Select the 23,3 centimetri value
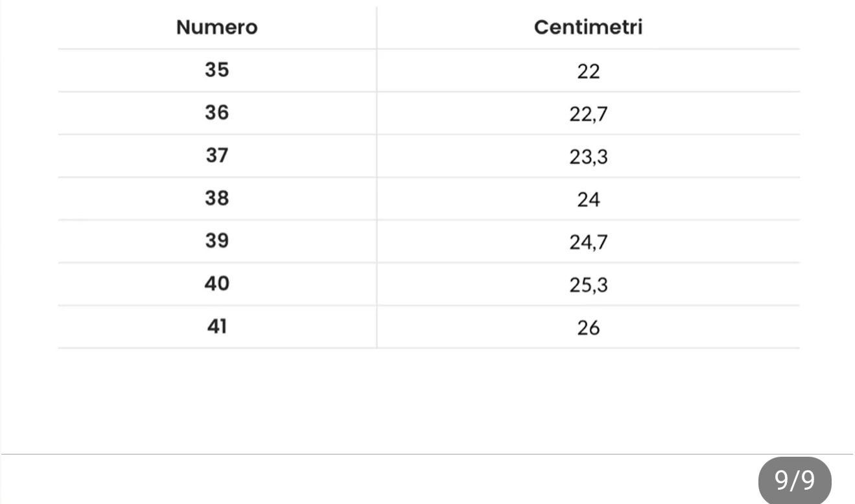855x504 pixels. 588,157
